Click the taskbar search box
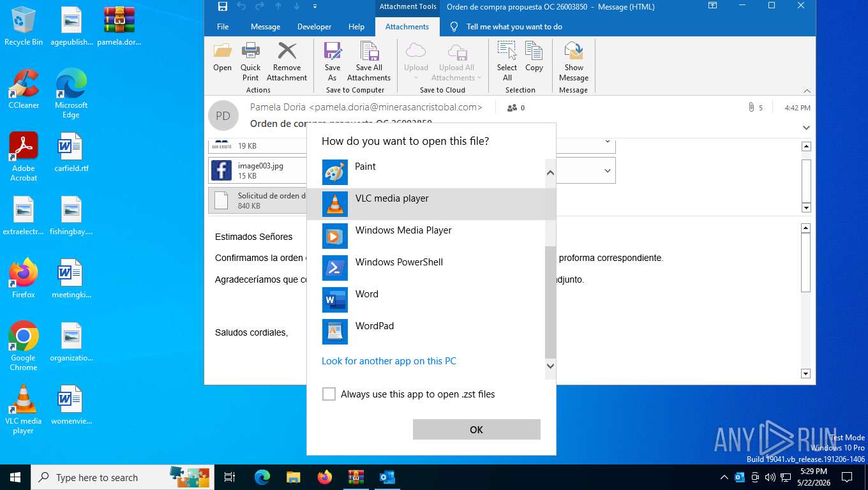The height and width of the screenshot is (490, 868). point(121,477)
